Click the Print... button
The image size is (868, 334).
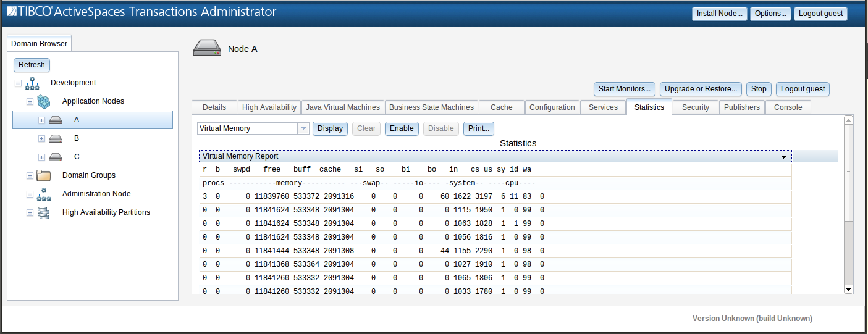[479, 128]
